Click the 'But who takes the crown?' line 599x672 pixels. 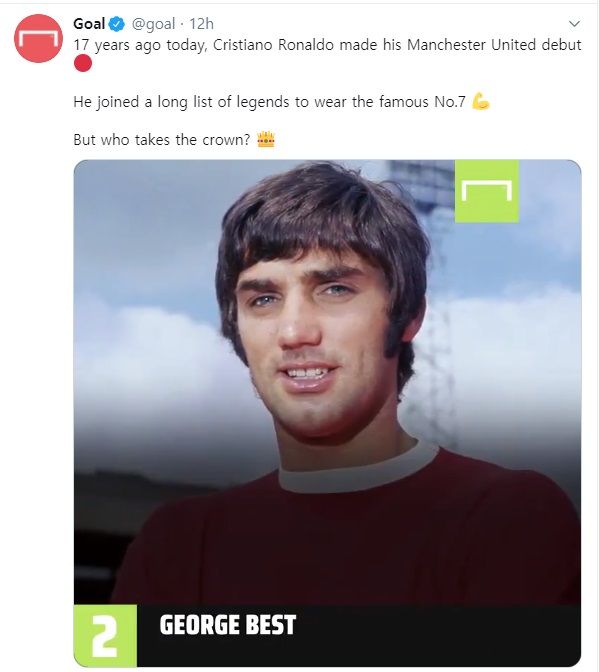pyautogui.click(x=162, y=140)
